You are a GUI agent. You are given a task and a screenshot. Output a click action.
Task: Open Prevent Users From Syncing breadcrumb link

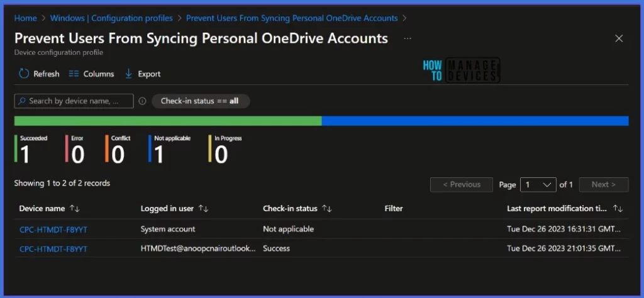(292, 18)
